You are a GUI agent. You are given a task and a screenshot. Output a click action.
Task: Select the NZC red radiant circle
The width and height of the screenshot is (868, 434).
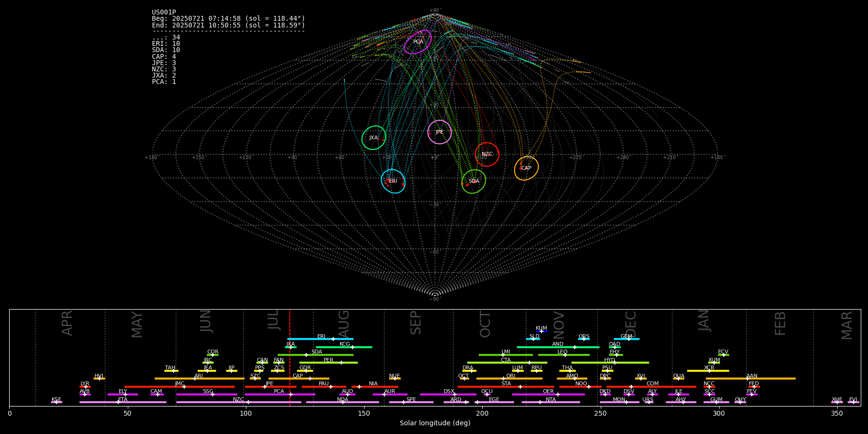[487, 154]
